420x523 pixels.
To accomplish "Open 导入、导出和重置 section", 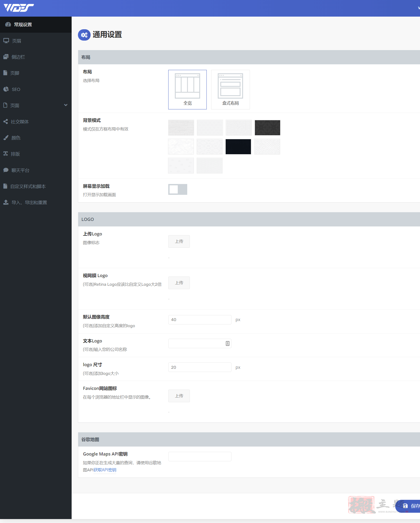I will 36,202.
